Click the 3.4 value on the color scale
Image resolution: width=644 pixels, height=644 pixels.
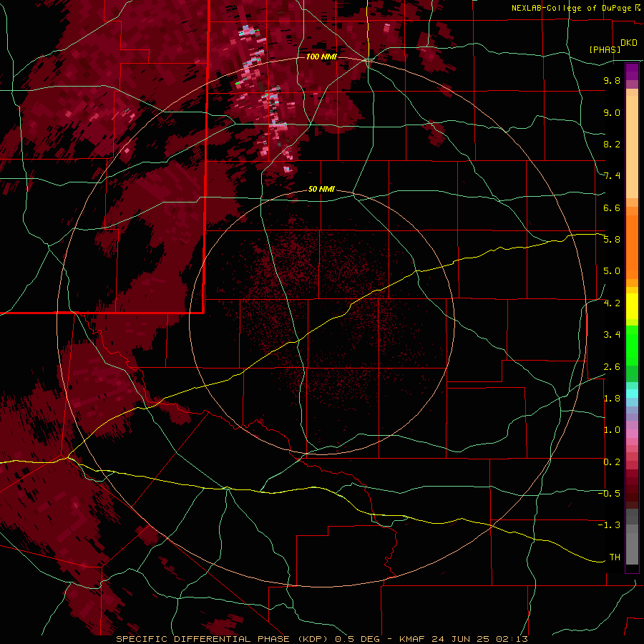coord(612,335)
